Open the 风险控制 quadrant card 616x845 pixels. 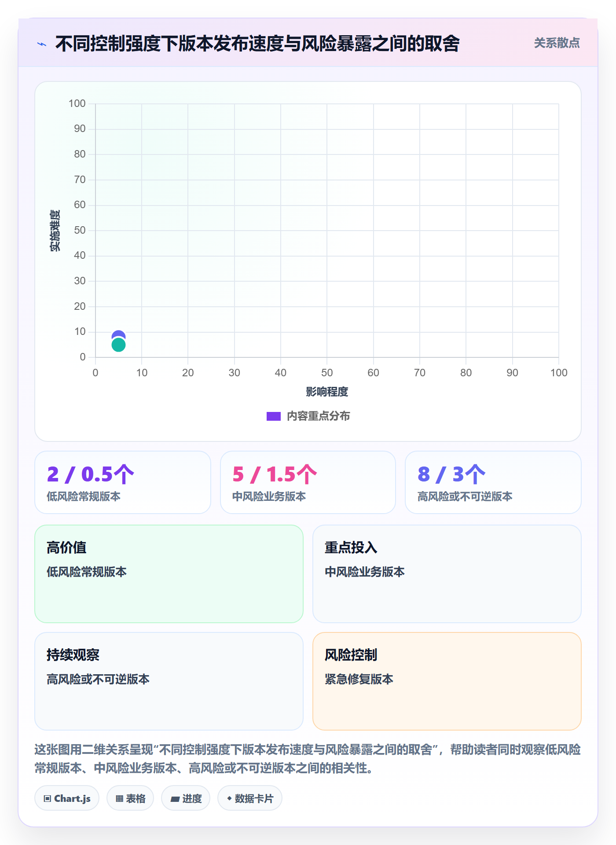click(447, 681)
